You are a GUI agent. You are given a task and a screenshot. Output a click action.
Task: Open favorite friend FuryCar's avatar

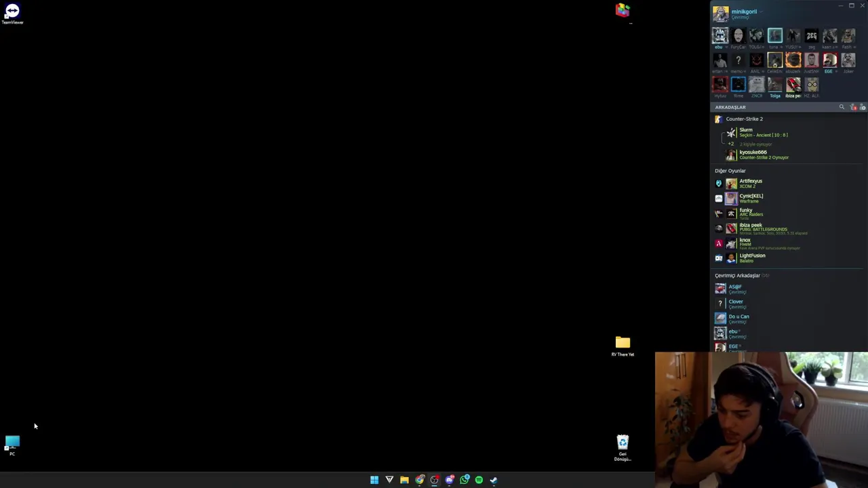point(738,35)
